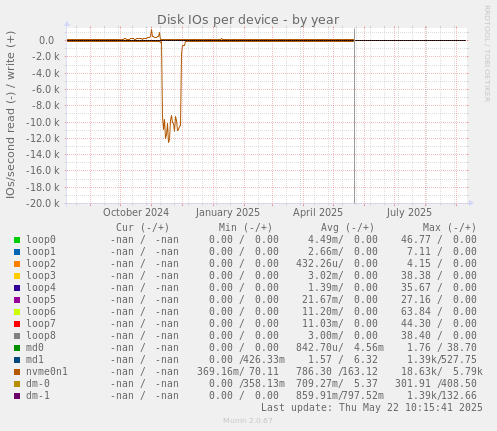Click the July 2025 axis label
Viewport: 497px width, 431px height.
tap(409, 212)
